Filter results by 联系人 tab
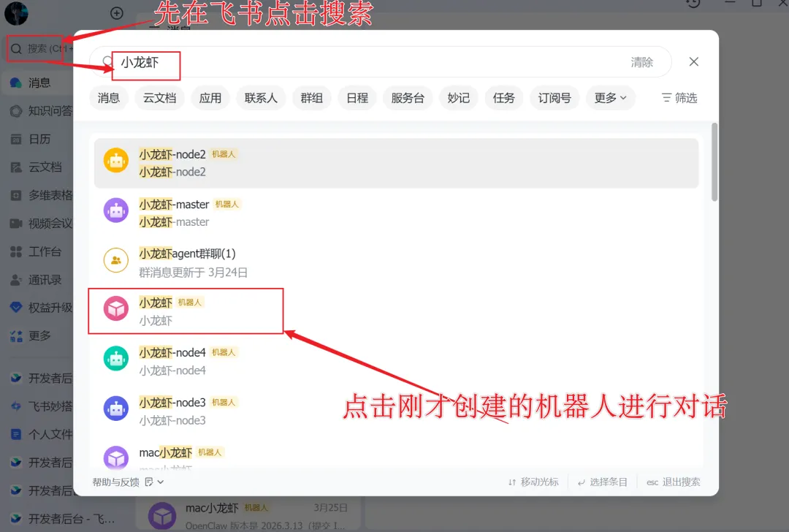 [261, 98]
